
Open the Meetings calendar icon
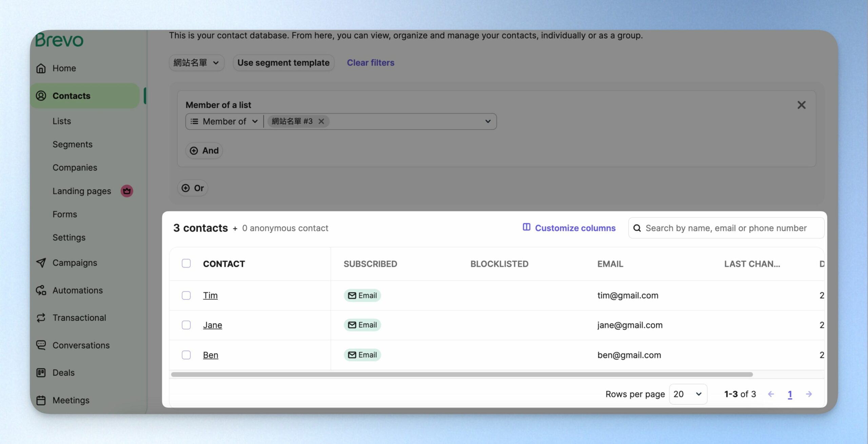tap(41, 400)
